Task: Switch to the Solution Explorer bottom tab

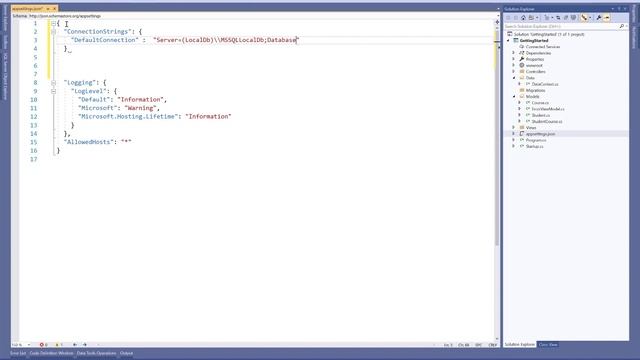Action: tap(520, 344)
